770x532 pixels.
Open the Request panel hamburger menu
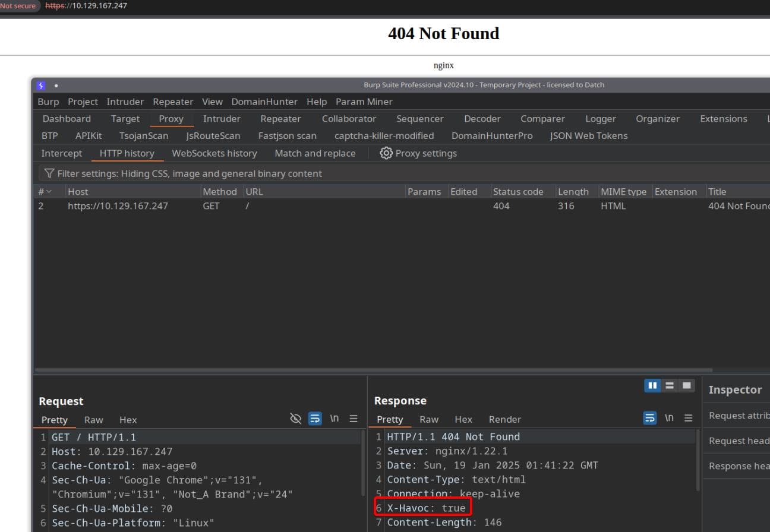pos(354,419)
